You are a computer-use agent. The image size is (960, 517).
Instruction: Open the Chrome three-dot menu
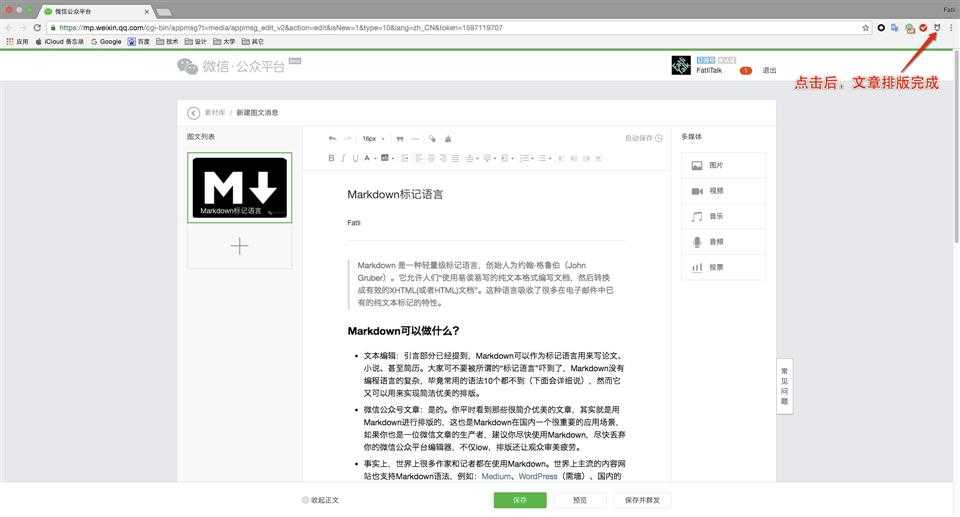[x=951, y=28]
